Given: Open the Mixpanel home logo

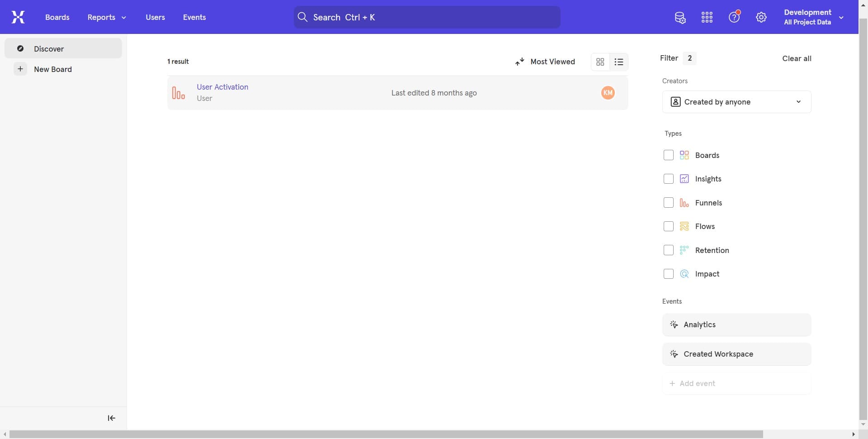Looking at the screenshot, I should [18, 17].
